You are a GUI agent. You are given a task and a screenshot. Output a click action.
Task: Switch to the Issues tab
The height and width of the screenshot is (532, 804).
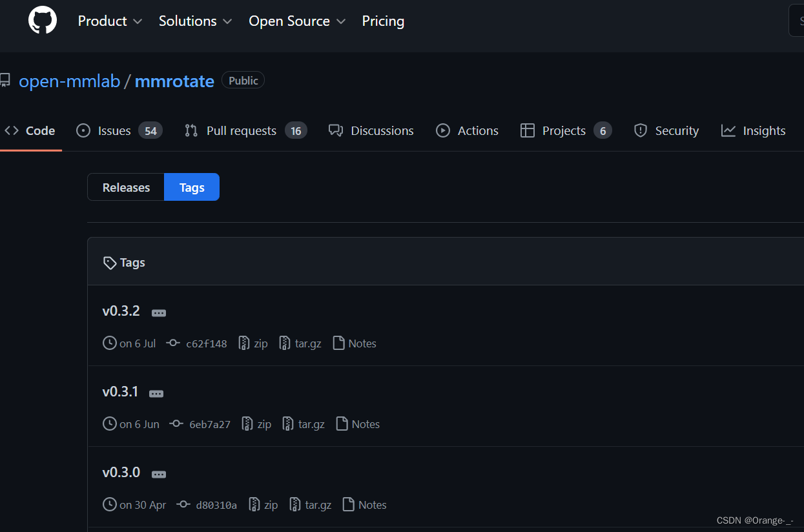tap(119, 131)
